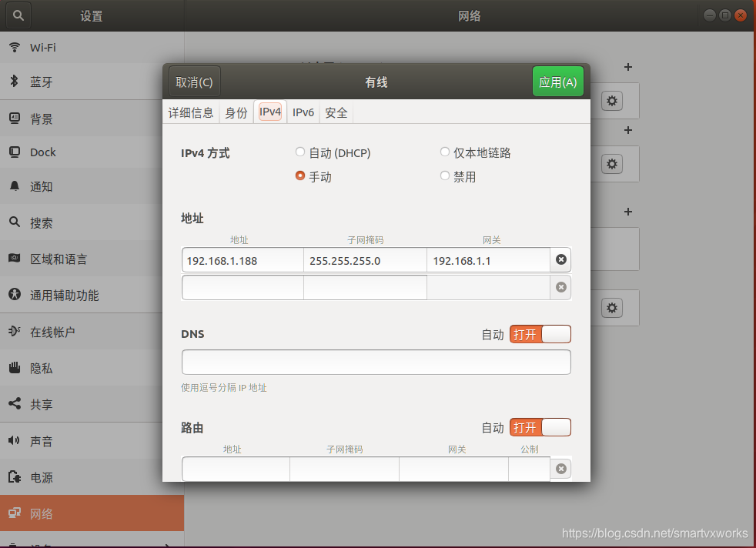Viewport: 756px width, 548px height.
Task: Open the 背景 background settings
Action: coord(42,118)
